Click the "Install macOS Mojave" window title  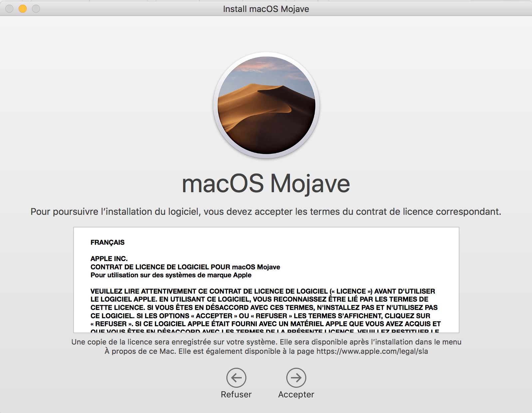[266, 9]
